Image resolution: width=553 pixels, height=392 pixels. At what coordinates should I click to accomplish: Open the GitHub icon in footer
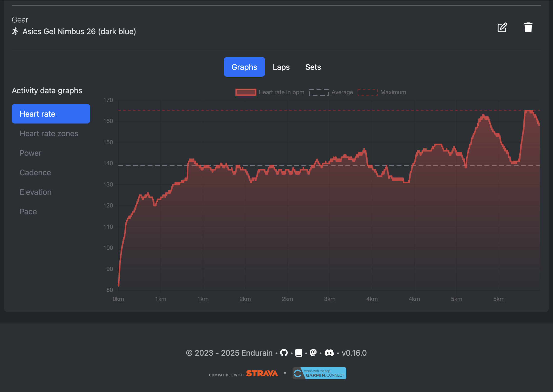click(284, 353)
